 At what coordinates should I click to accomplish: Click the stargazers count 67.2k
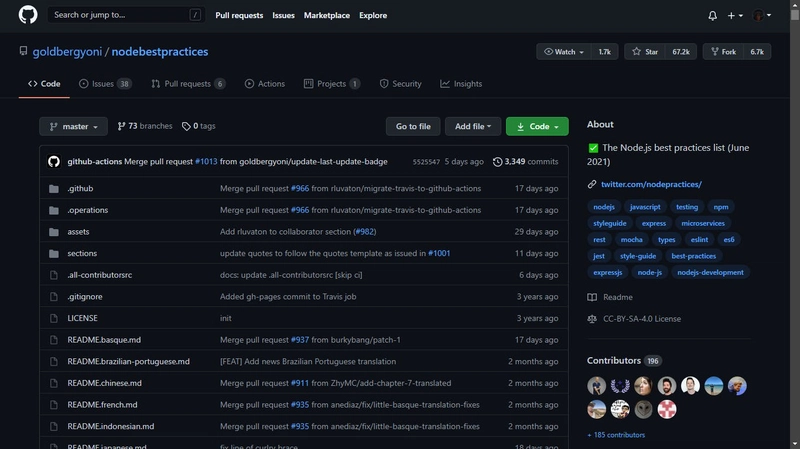(681, 52)
